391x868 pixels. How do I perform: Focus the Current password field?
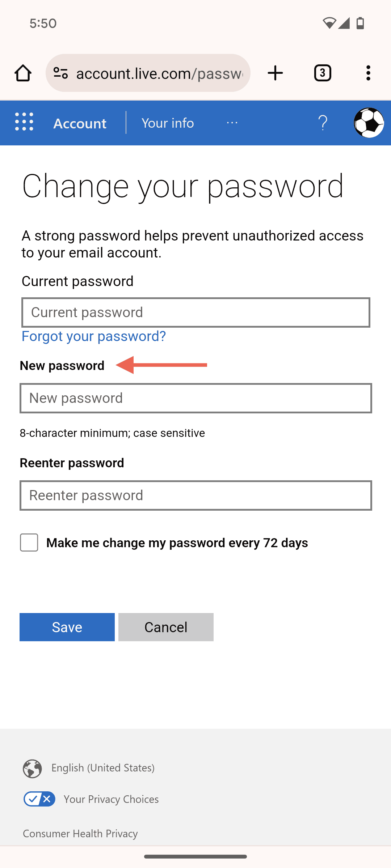click(x=195, y=312)
